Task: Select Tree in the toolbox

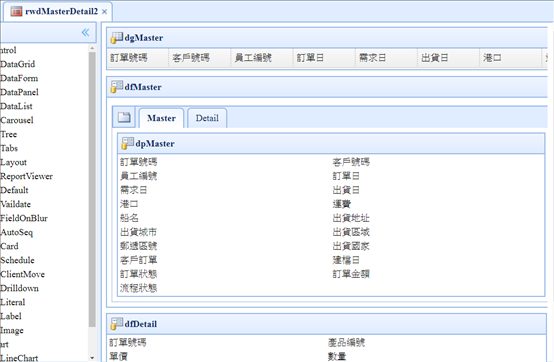Action: click(8, 134)
